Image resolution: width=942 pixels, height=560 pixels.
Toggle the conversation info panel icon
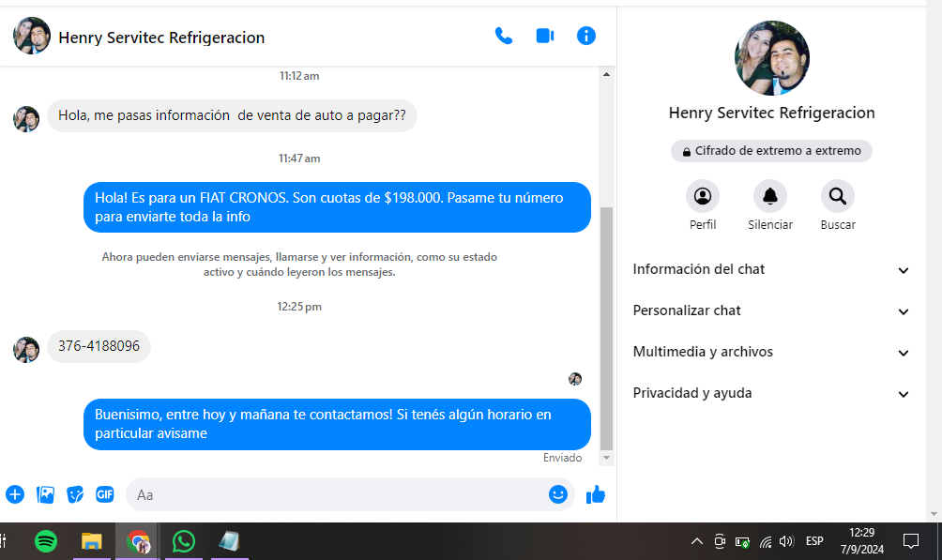pyautogui.click(x=586, y=37)
